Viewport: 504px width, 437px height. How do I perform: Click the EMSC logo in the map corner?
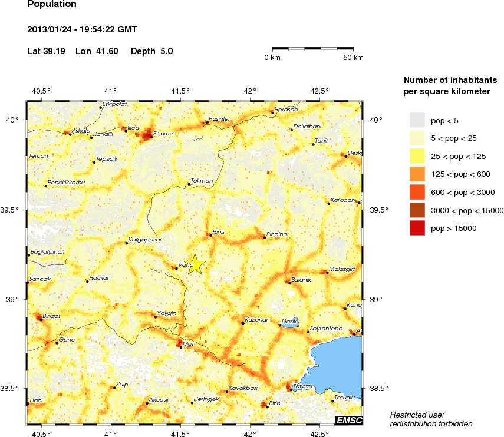pyautogui.click(x=348, y=420)
